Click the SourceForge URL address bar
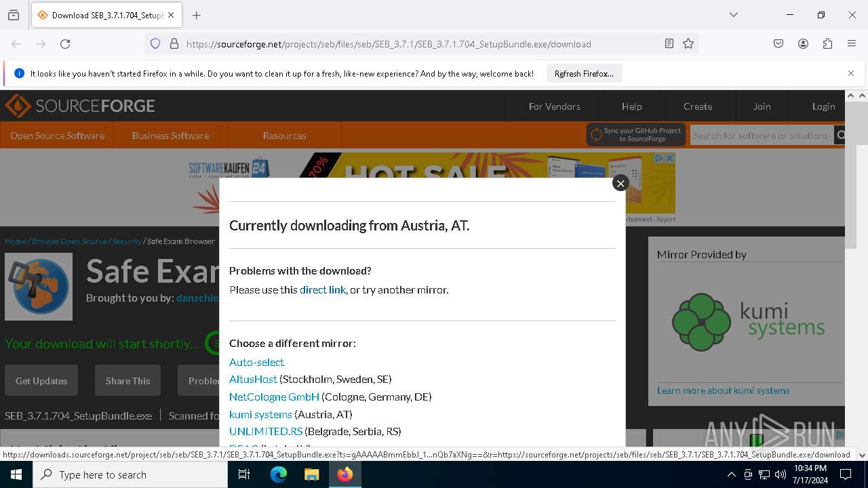The image size is (868, 488). [388, 44]
